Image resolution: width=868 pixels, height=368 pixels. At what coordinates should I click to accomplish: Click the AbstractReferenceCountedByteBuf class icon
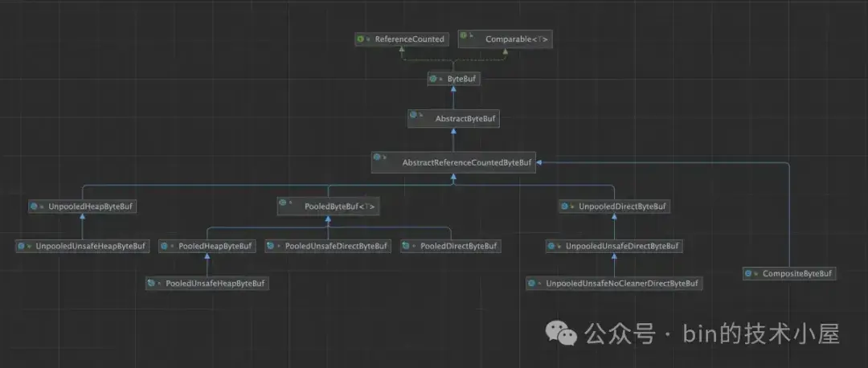pos(377,157)
